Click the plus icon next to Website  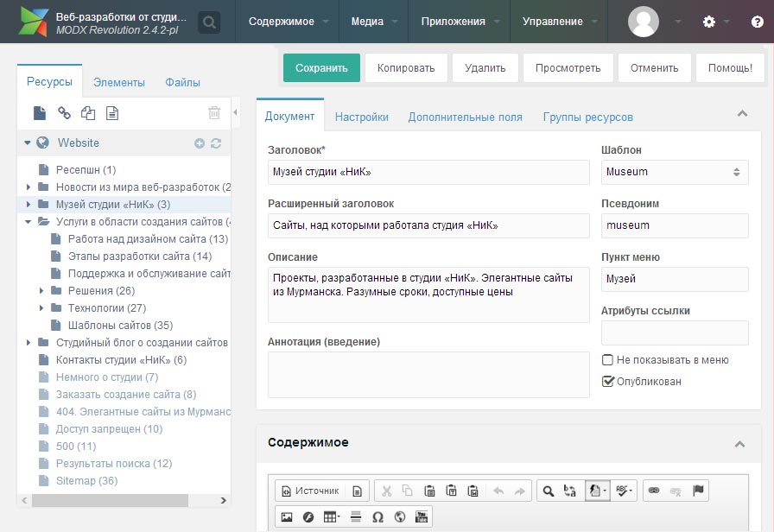[200, 143]
